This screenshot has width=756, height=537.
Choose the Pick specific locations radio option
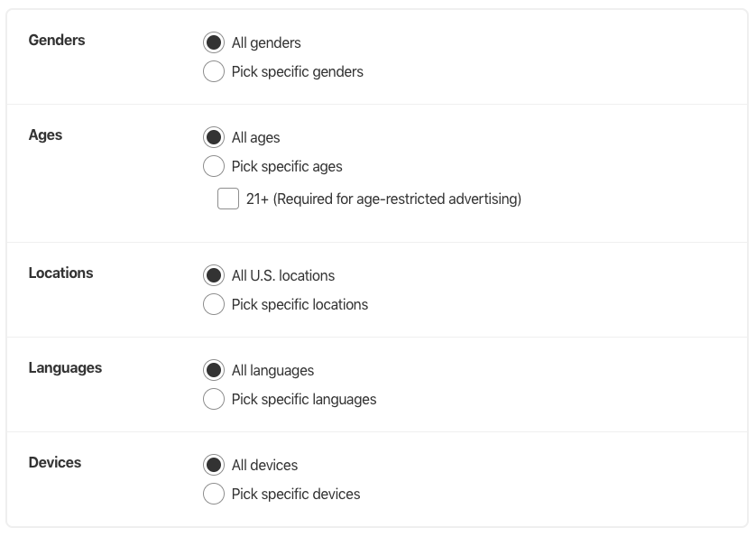[x=214, y=304]
